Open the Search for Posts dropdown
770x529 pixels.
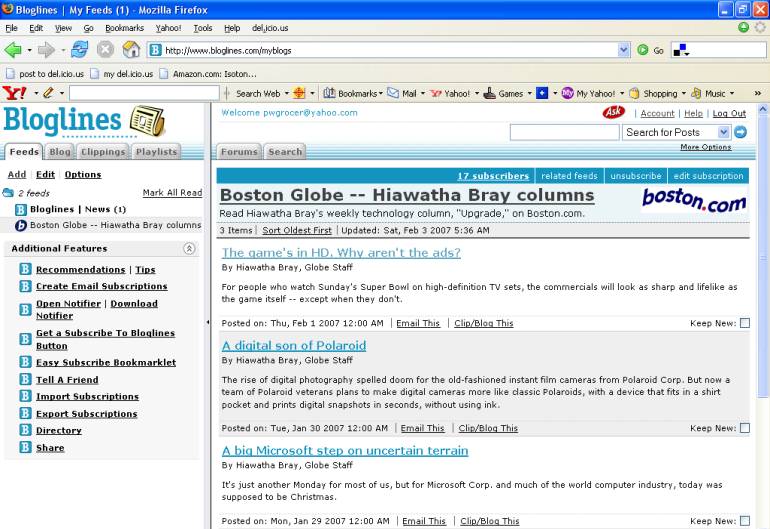point(723,132)
